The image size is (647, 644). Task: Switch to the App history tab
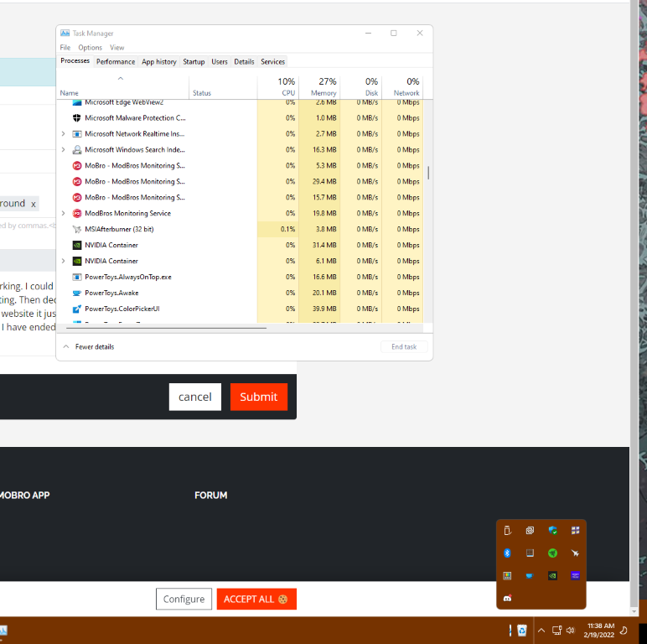(159, 61)
